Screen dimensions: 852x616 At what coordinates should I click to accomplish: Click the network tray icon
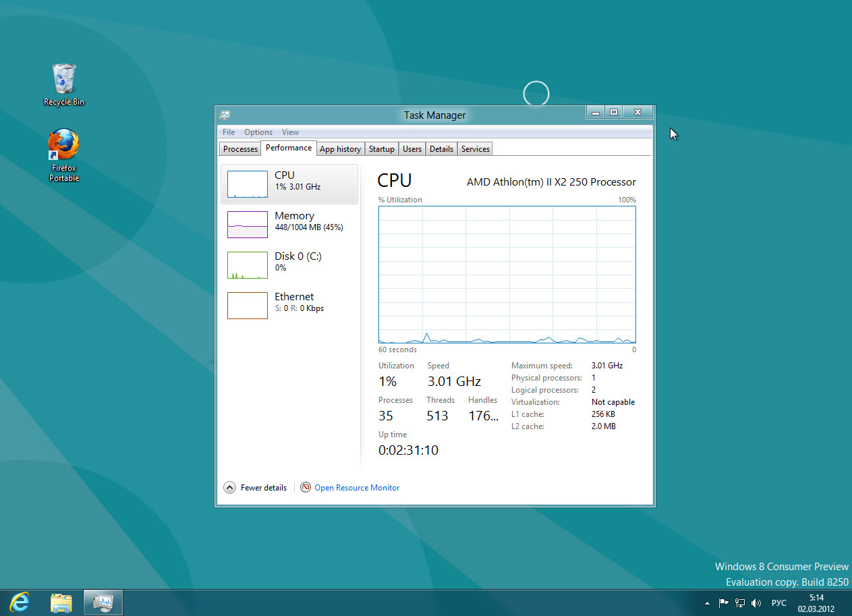coord(740,603)
